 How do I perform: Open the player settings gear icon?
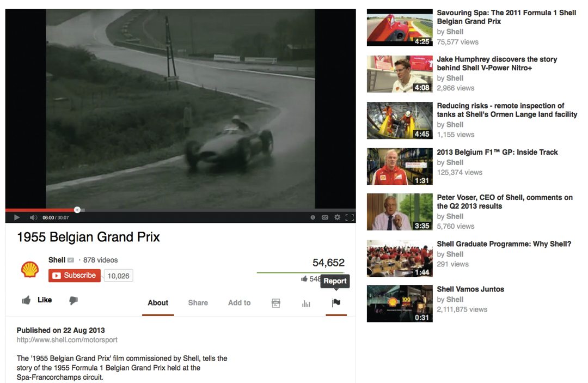(337, 217)
